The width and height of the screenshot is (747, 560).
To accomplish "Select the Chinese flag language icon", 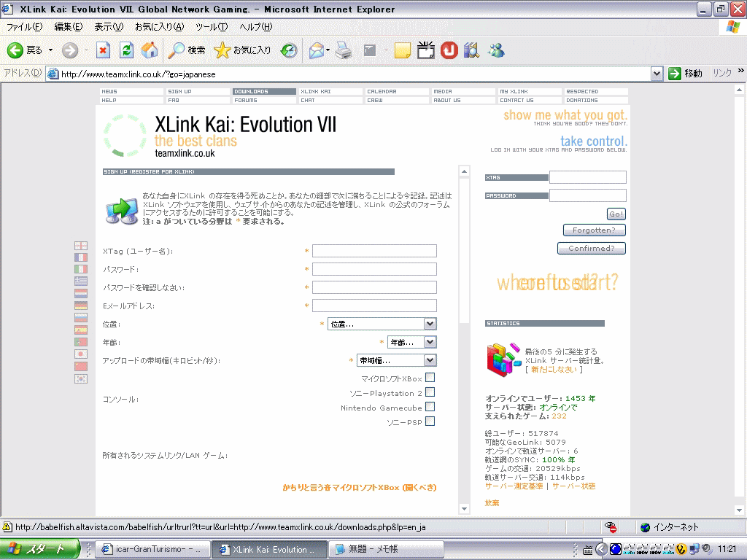I will [81, 366].
